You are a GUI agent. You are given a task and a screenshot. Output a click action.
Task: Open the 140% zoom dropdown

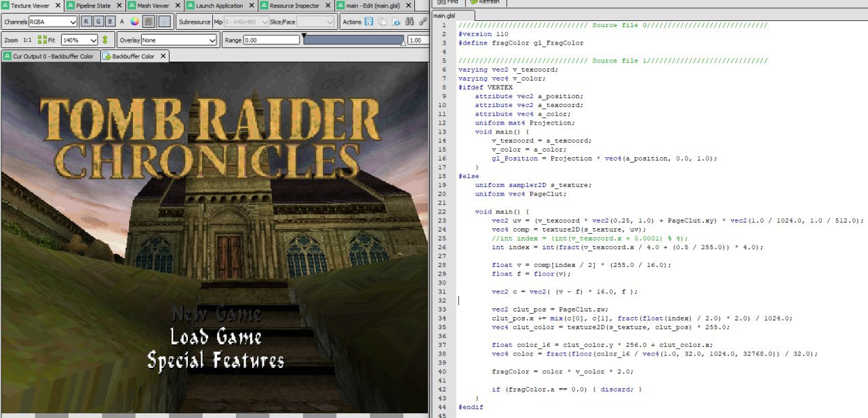point(79,40)
